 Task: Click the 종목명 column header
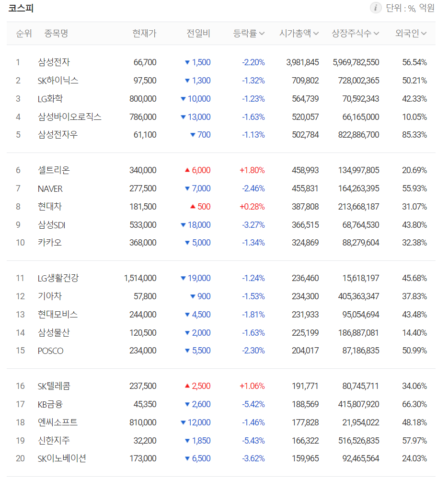[56, 33]
